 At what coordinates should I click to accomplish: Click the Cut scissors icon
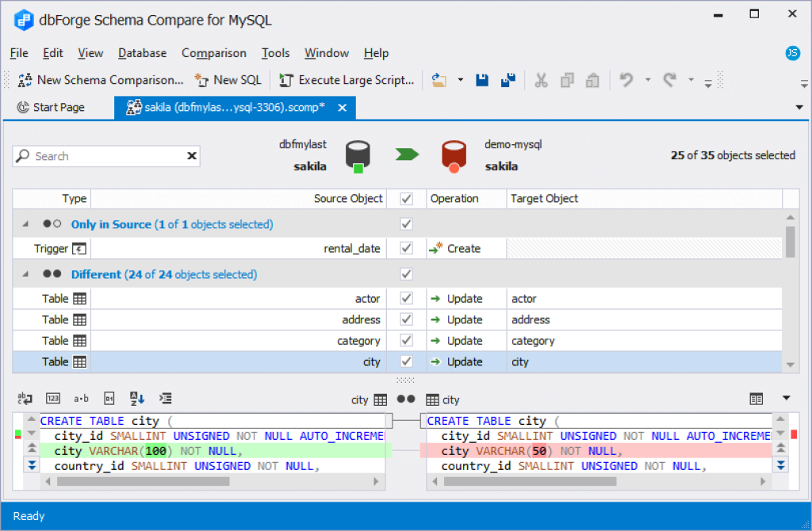point(541,80)
